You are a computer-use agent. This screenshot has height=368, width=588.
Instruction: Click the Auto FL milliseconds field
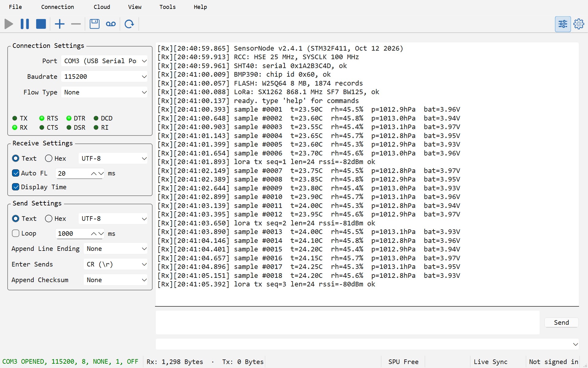[80, 174]
